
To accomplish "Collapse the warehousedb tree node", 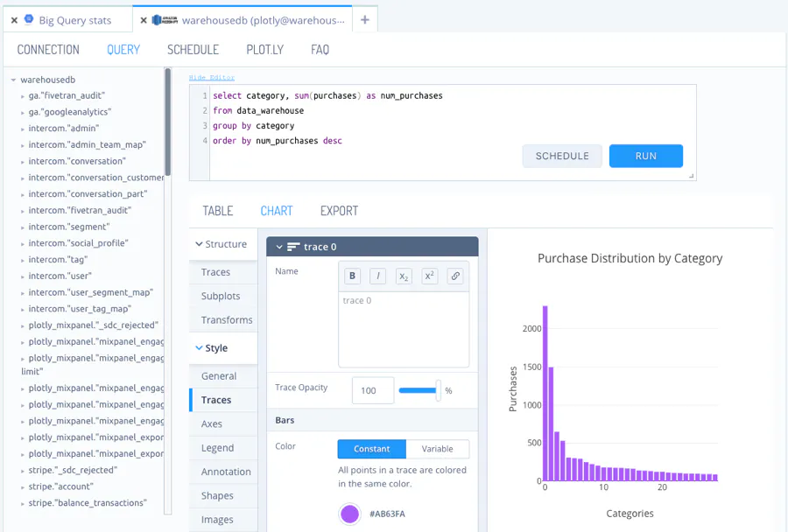I will (x=14, y=80).
